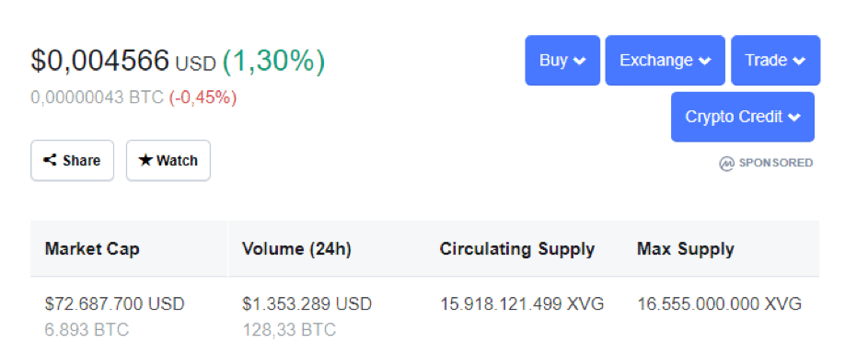The image size is (868, 342).
Task: Select the Volume (24h) column header
Action: coord(296,249)
